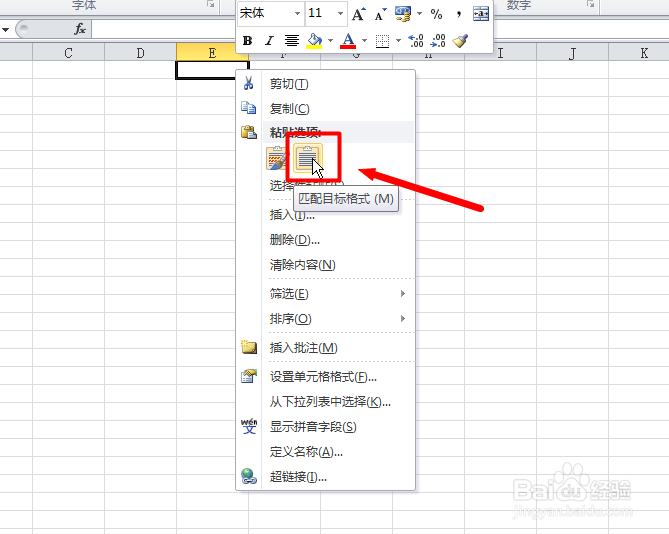The image size is (669, 534).
Task: Select column I header
Action: [500, 53]
